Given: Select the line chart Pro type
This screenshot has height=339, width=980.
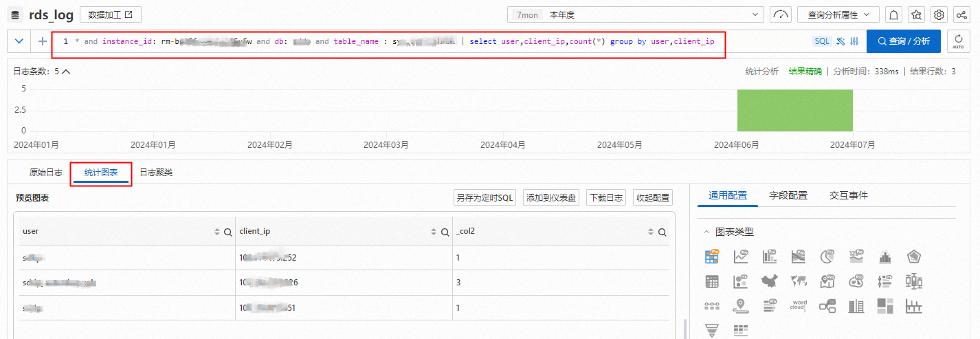Looking at the screenshot, I should tap(741, 256).
